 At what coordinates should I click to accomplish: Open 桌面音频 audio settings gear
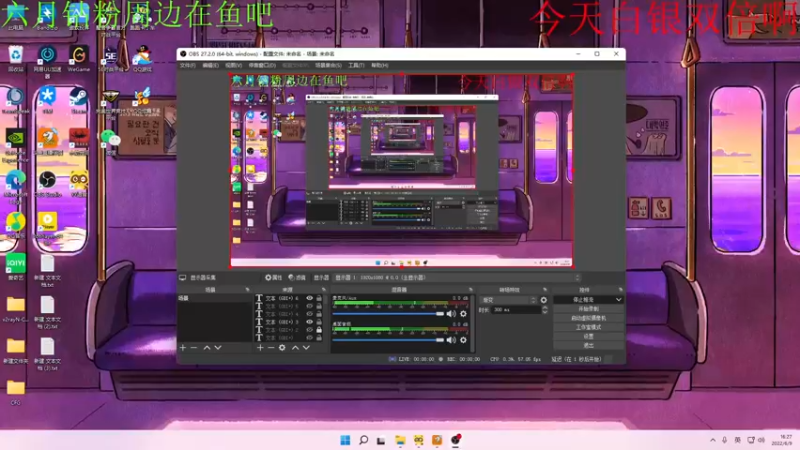tap(463, 340)
